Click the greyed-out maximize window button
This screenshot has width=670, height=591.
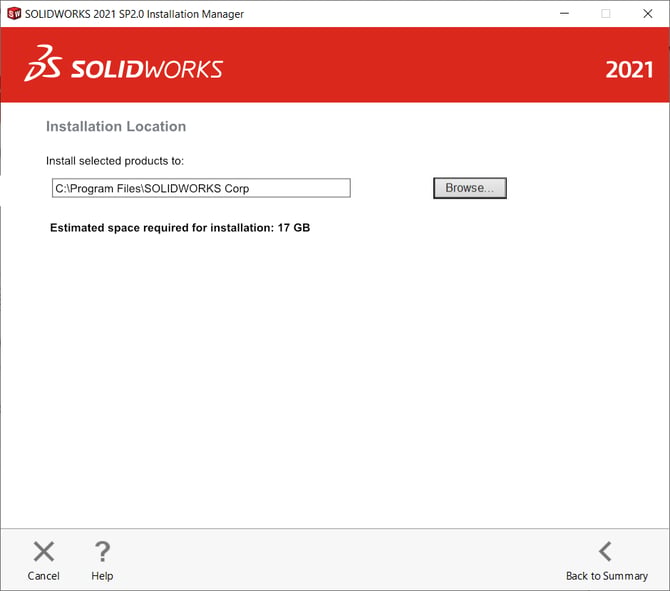[x=606, y=14]
